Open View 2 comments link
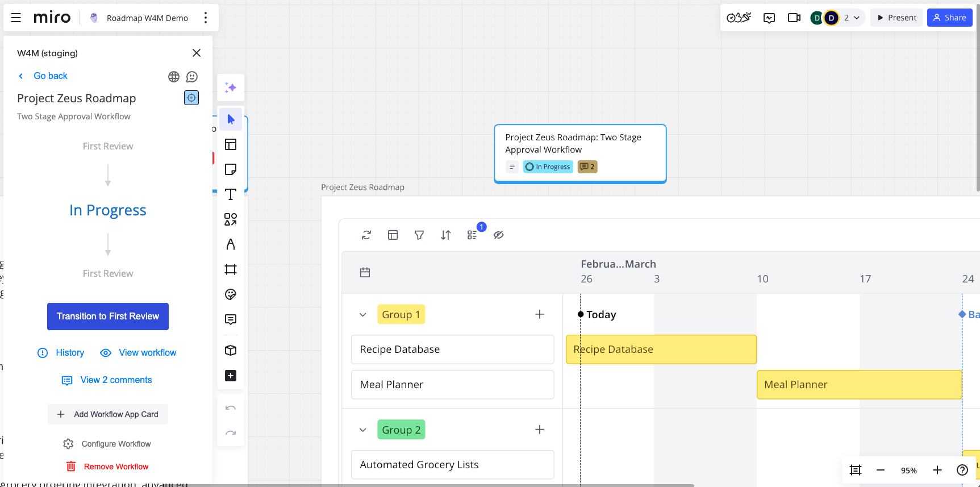This screenshot has width=980, height=487. (116, 380)
